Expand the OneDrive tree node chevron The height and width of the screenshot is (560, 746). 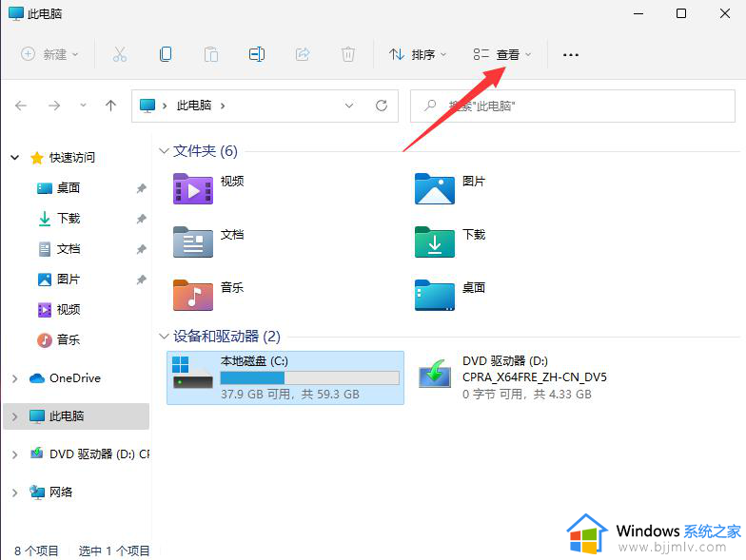(x=15, y=378)
